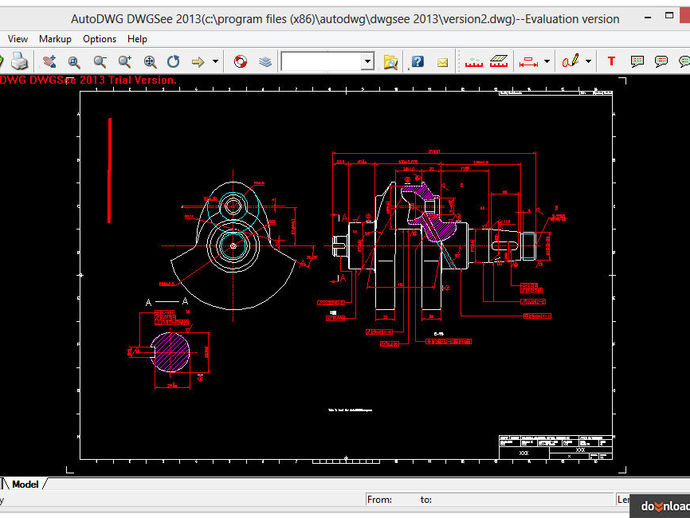
Task: Select the Pan hand tool
Action: point(49,61)
